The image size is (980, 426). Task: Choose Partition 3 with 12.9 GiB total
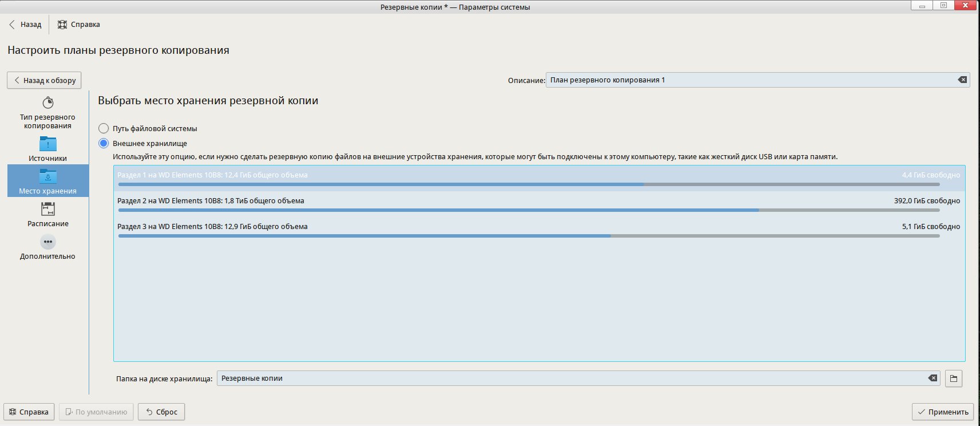538,230
